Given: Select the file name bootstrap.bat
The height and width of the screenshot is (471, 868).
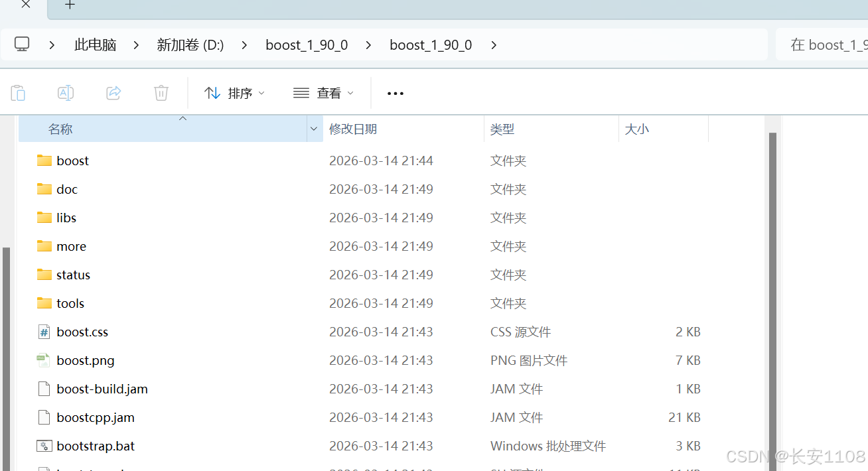Looking at the screenshot, I should pos(96,446).
